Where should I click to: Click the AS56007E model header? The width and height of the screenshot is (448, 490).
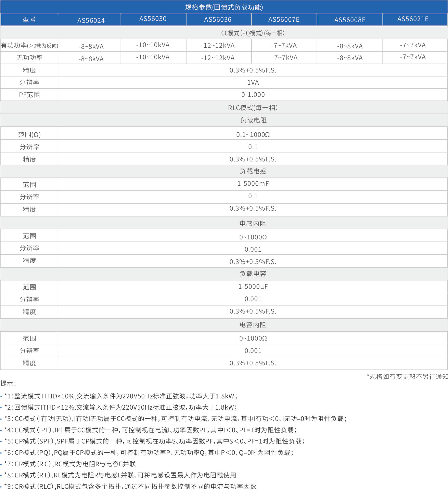284,19
